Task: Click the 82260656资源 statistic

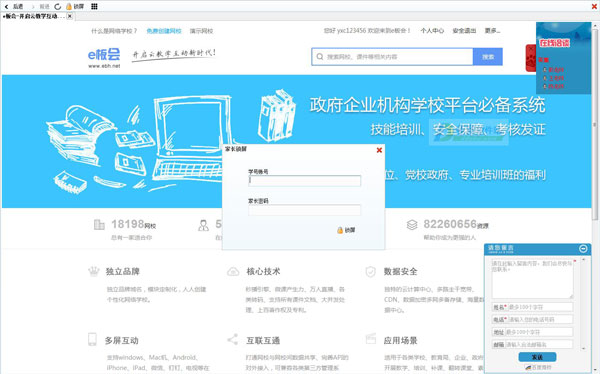Action: (456, 224)
